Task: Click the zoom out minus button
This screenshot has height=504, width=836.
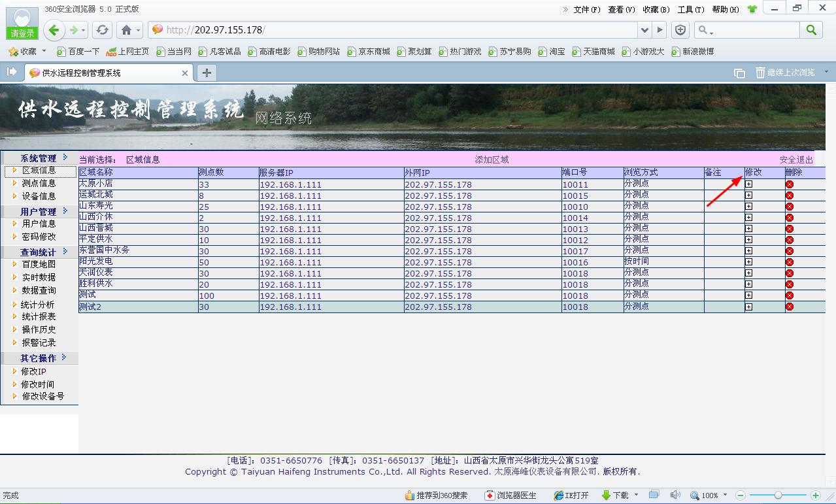Action: [x=741, y=496]
